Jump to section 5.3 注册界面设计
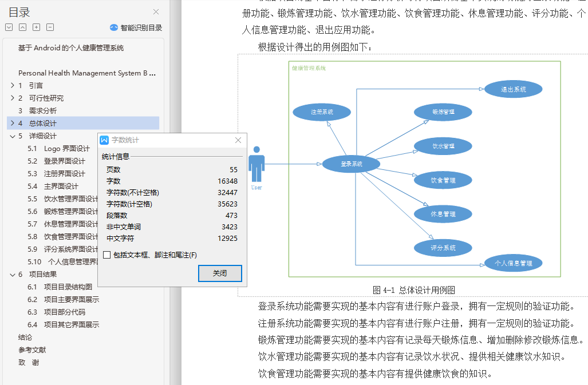This screenshot has height=385, width=588. (x=56, y=174)
